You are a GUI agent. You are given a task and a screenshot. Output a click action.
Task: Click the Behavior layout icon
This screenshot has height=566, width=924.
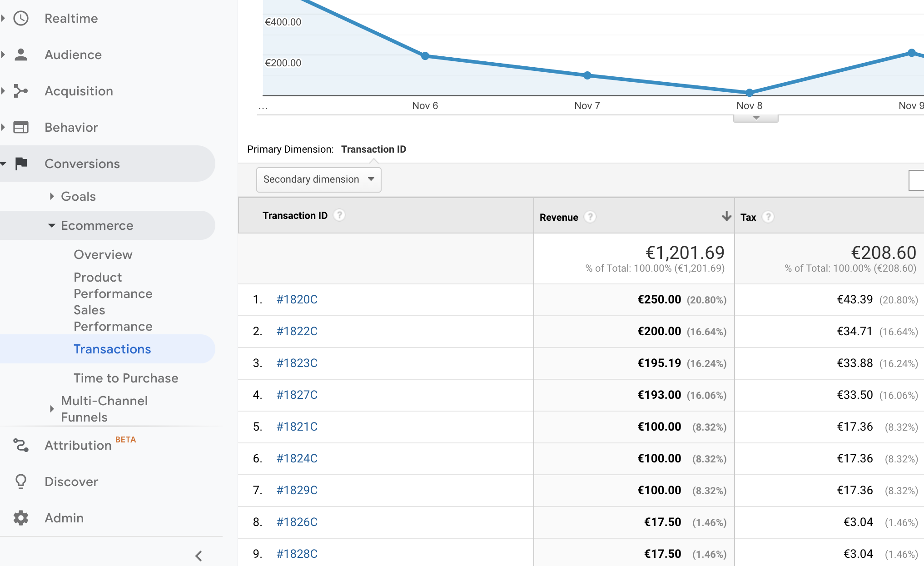coord(21,127)
